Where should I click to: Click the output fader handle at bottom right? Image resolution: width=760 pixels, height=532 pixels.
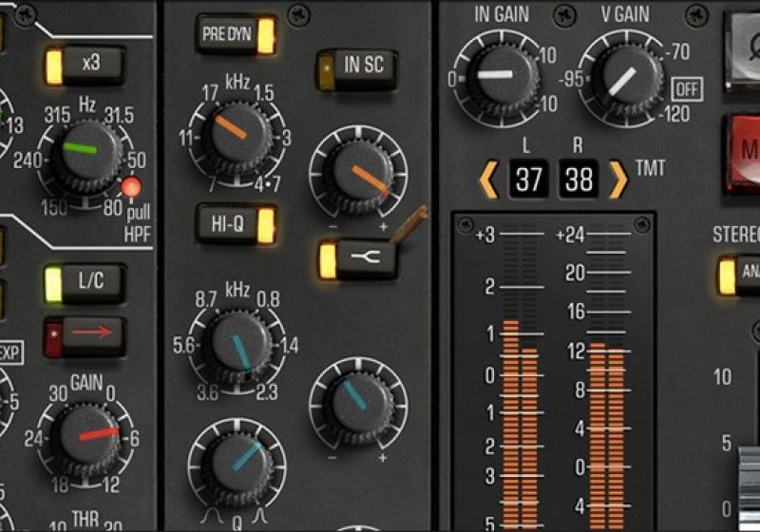[x=750, y=489]
